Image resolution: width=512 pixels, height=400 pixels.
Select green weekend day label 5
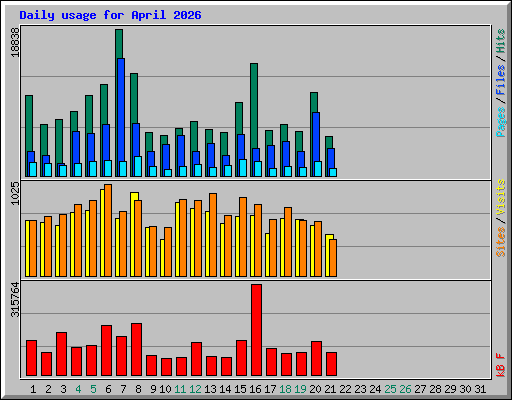[x=93, y=389]
